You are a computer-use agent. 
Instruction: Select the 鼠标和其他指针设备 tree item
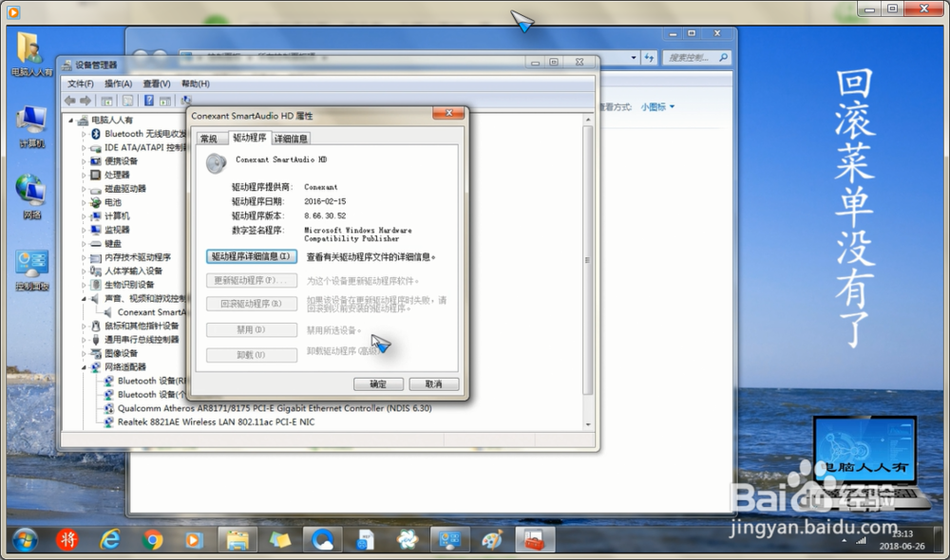pyautogui.click(x=142, y=327)
